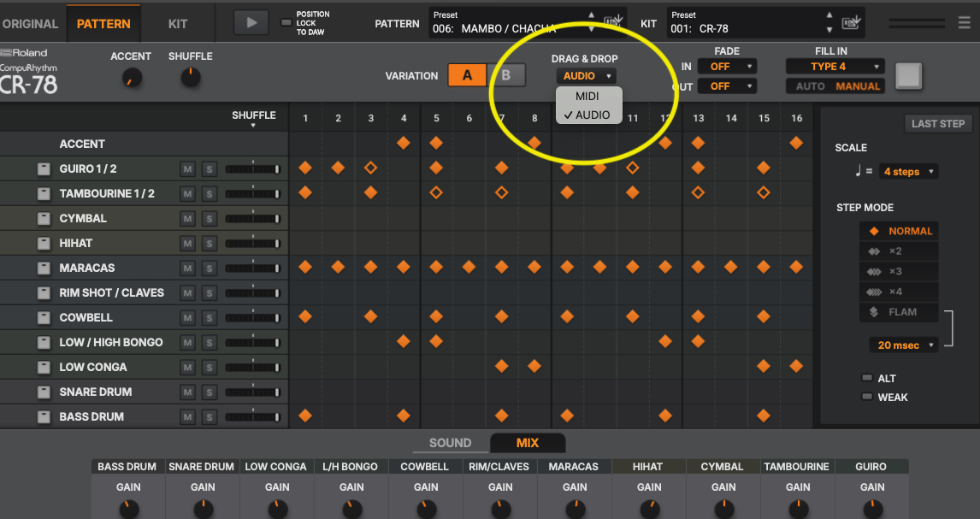Enable the WEAK step option

[868, 397]
